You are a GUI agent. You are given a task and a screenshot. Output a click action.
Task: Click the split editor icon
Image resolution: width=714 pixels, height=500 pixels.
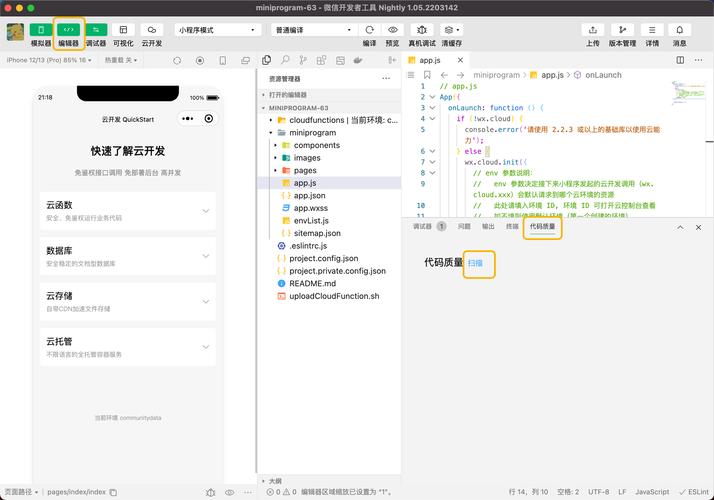click(680, 60)
